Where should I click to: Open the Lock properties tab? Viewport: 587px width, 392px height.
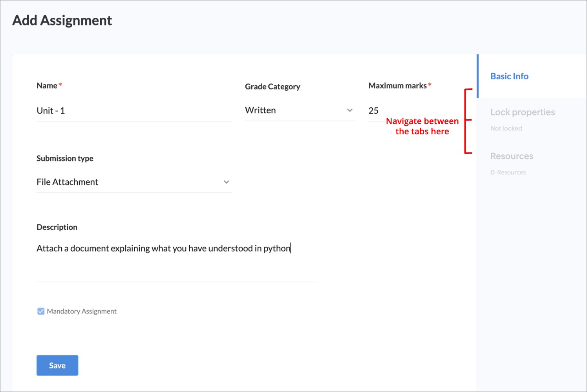coord(522,112)
